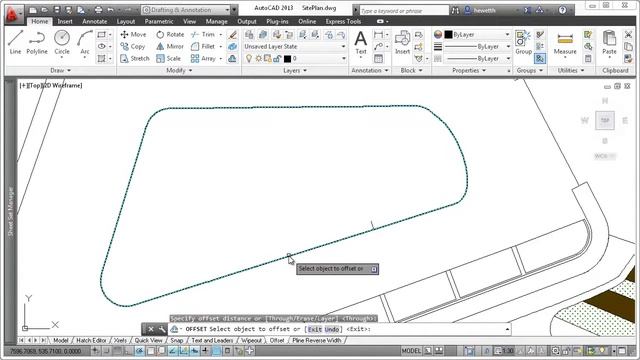The width and height of the screenshot is (640, 360).
Task: Toggle the layer freeze sun icon
Action: [x=258, y=59]
